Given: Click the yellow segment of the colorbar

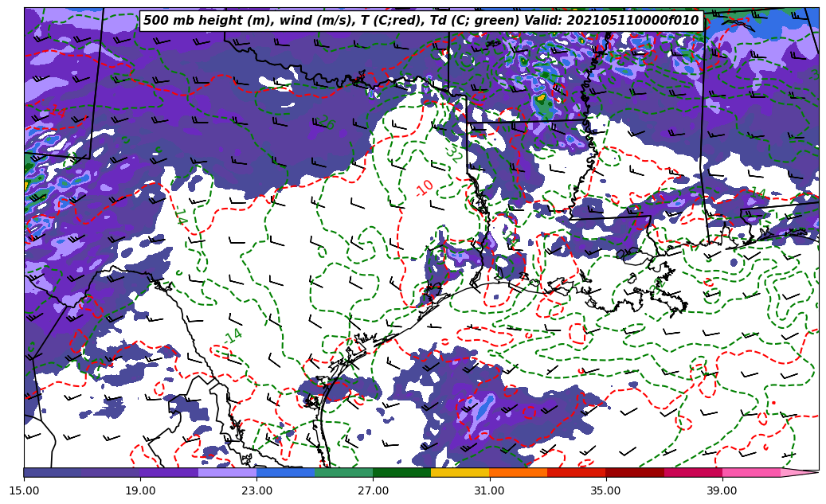Looking at the screenshot, I should pyautogui.click(x=460, y=472).
